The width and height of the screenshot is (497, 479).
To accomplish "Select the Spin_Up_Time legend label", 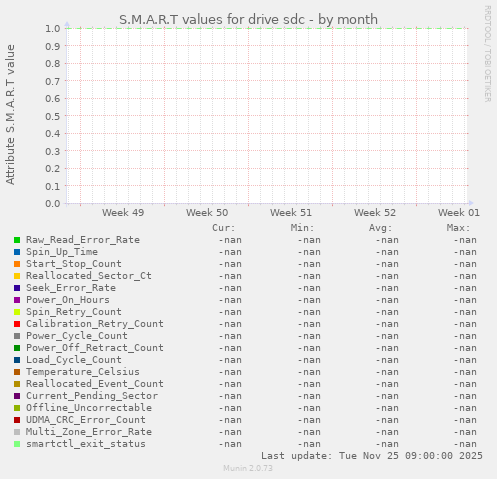I will (x=62, y=252).
